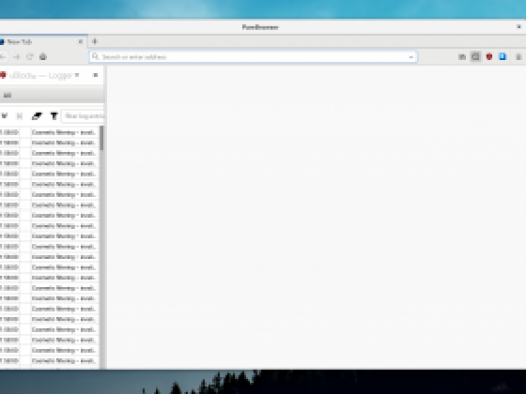Click the search or enter address bar
526x394 pixels.
tap(253, 57)
